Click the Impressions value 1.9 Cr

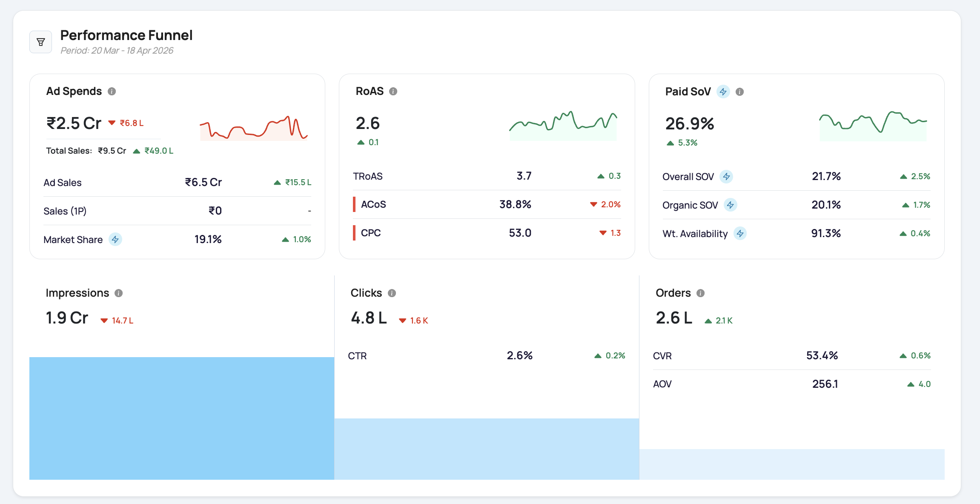tap(67, 318)
